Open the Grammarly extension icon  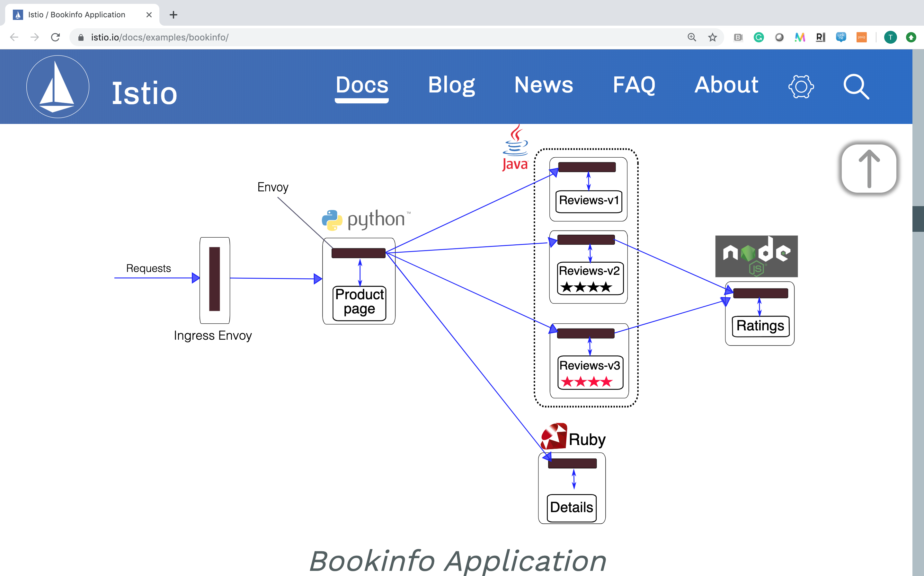pyautogui.click(x=759, y=37)
